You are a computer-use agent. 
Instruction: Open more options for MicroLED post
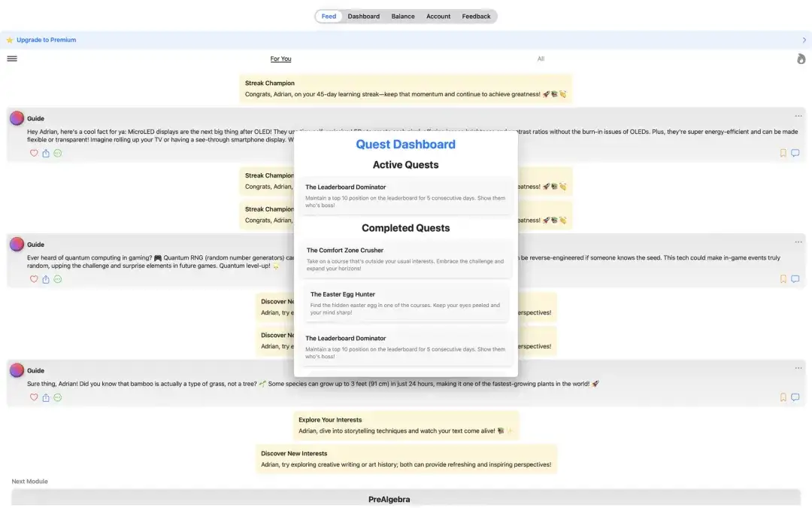point(798,116)
